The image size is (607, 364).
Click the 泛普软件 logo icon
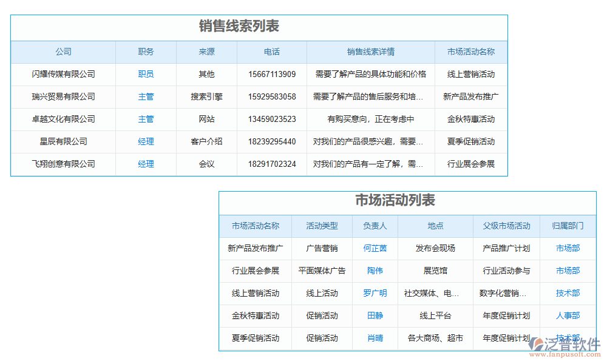pos(538,343)
